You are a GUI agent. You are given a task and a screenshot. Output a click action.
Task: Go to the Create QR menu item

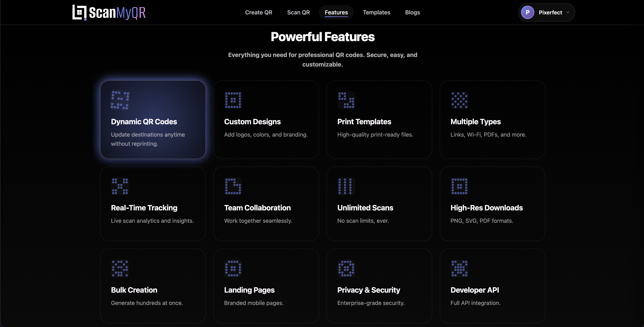pyautogui.click(x=258, y=12)
